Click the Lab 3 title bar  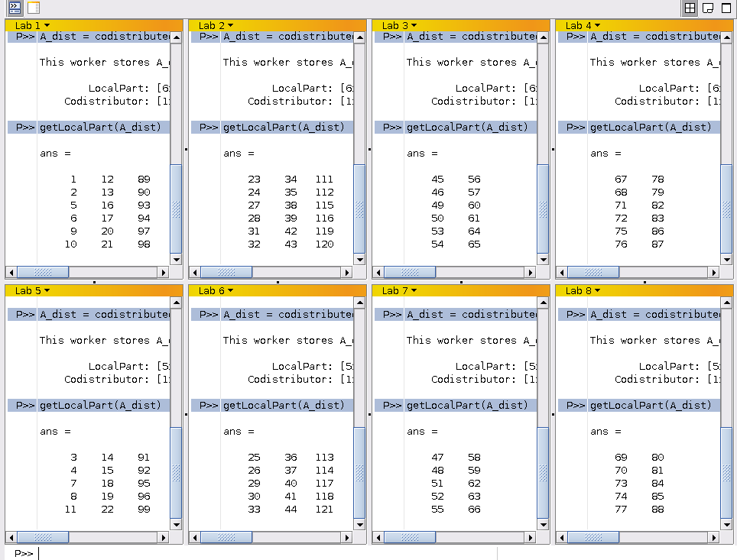[460, 25]
